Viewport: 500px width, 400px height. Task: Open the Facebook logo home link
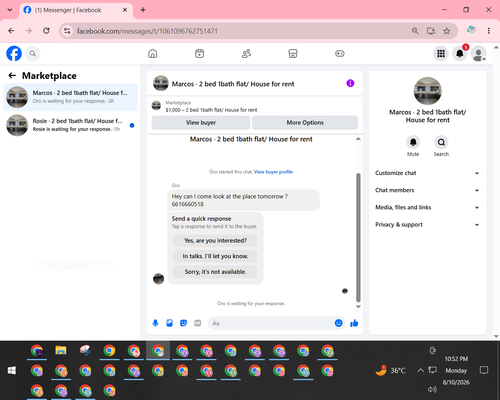(14, 53)
